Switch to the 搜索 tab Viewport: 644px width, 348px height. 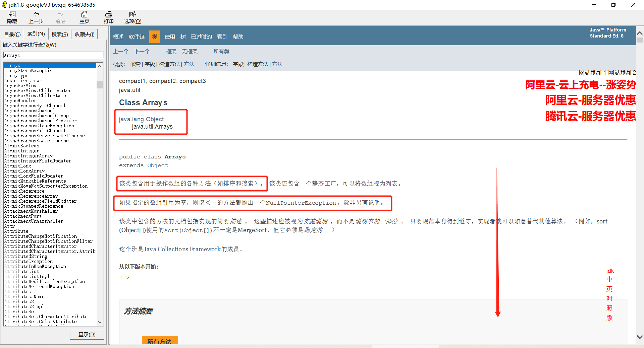point(60,34)
